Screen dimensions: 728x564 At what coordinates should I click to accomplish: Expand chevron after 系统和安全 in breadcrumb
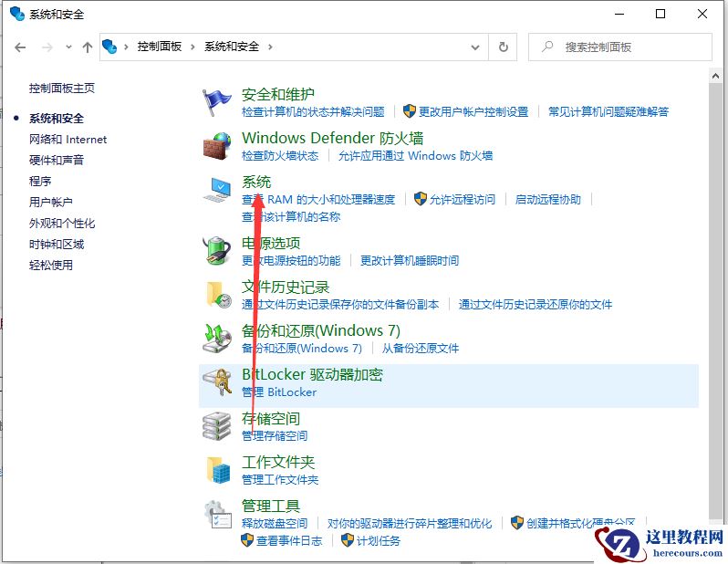click(x=270, y=47)
